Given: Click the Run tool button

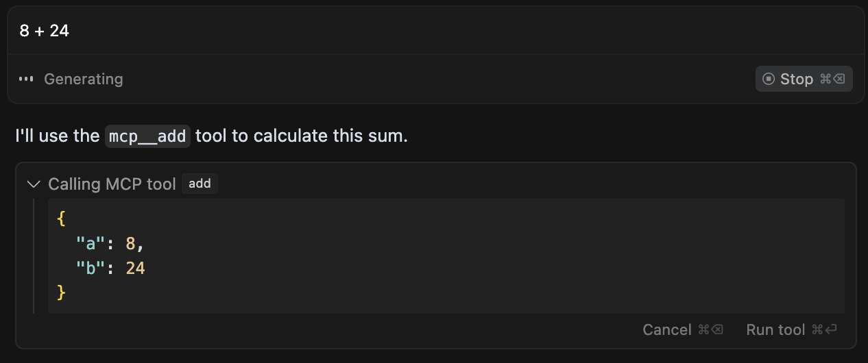Looking at the screenshot, I should click(x=792, y=329).
